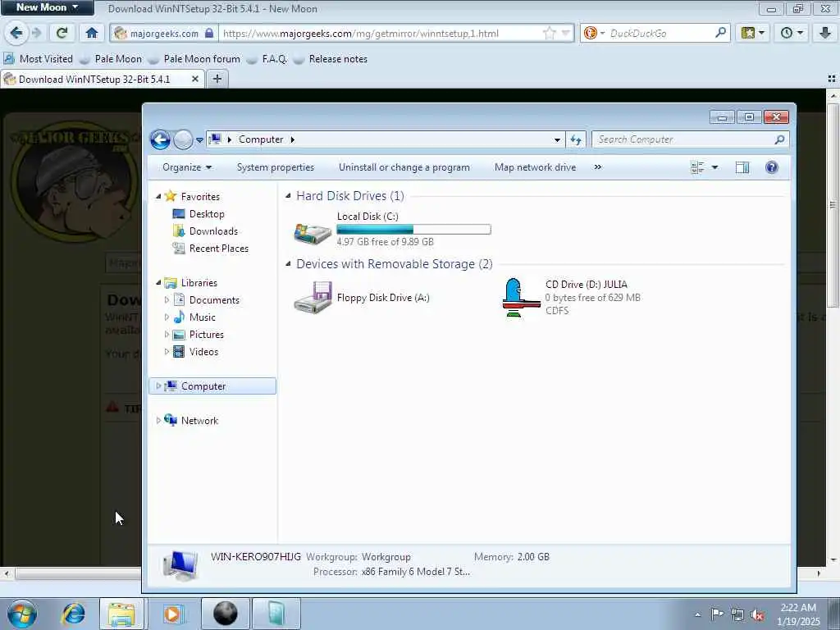Collapse Devices with Removable Storage group
Viewport: 840px width, 630px height.
coord(288,264)
